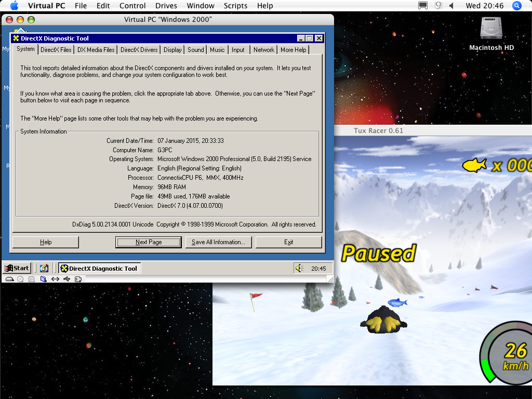Click the PC settings puzzle icon in status bar
The height and width of the screenshot is (399, 532).
(78, 279)
